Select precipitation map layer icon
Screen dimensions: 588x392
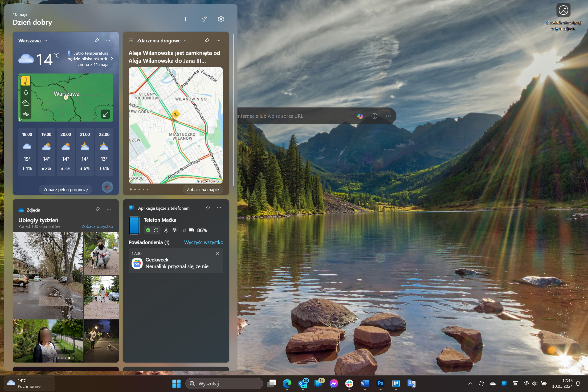(26, 92)
